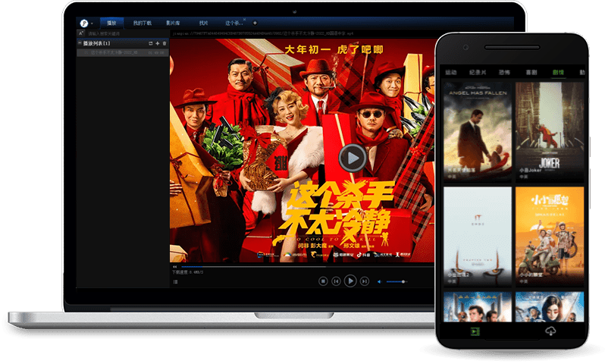Viewport: 605px width, 364px height.
Task: Click the Play button in the control bar
Action: pos(350,281)
